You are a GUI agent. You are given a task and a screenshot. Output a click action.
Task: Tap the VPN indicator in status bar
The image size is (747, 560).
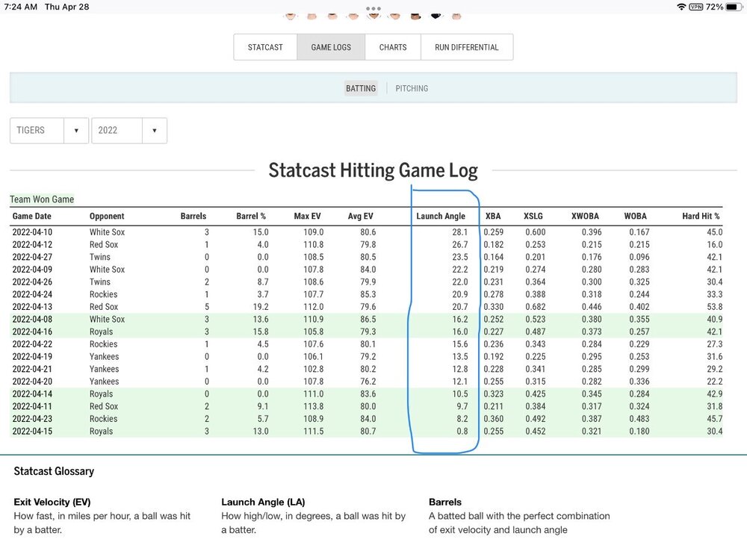click(x=695, y=7)
